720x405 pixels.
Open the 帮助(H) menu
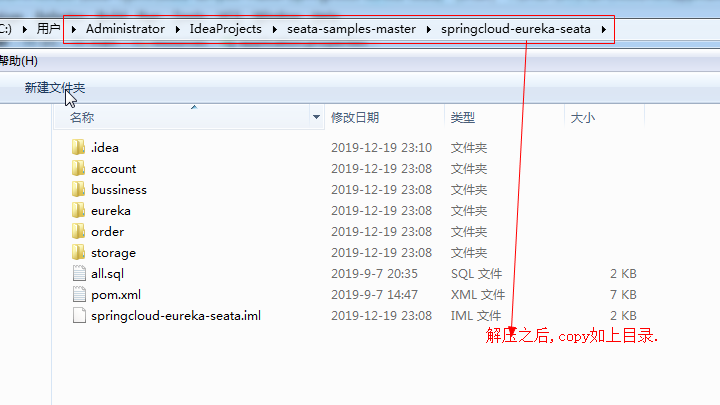click(18, 61)
